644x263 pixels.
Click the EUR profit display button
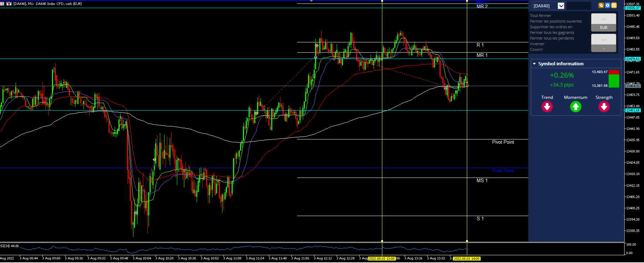[604, 28]
